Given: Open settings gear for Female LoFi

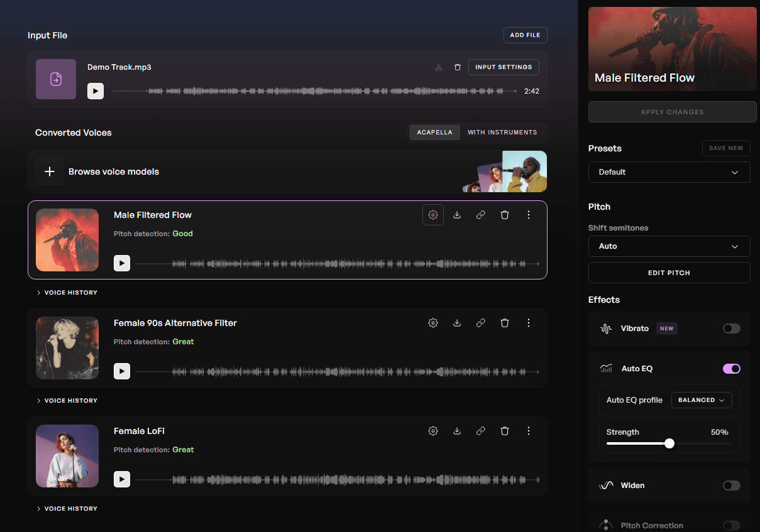Looking at the screenshot, I should click(433, 431).
